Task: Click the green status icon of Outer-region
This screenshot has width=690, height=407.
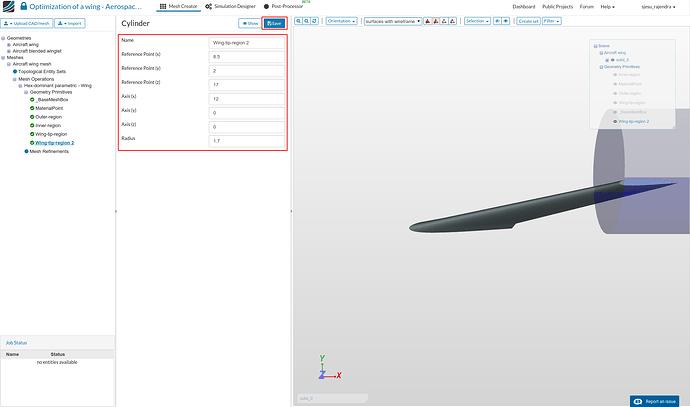Action: [x=32, y=117]
